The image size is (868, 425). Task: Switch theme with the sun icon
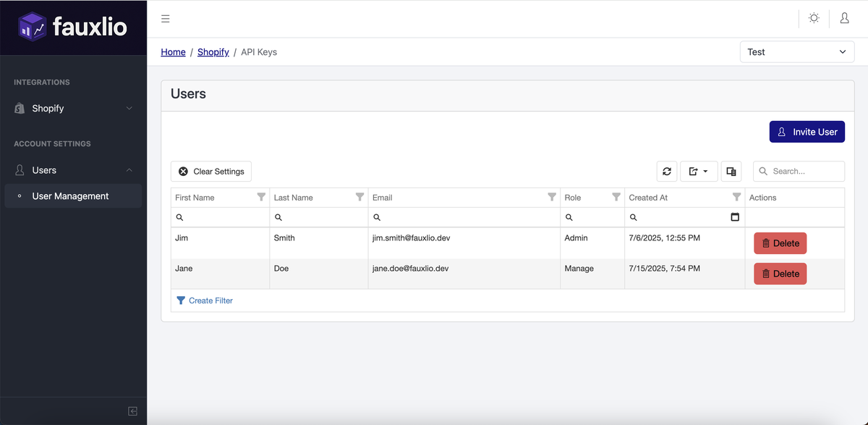814,18
